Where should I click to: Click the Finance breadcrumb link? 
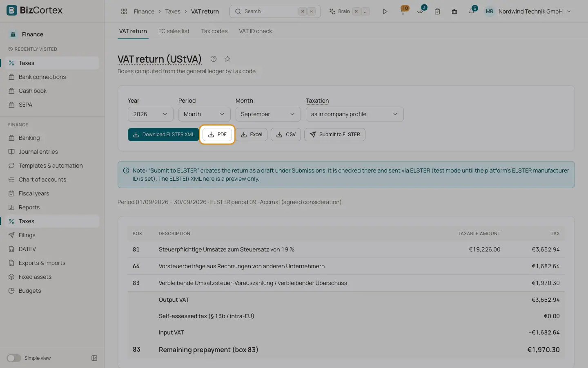coord(144,11)
